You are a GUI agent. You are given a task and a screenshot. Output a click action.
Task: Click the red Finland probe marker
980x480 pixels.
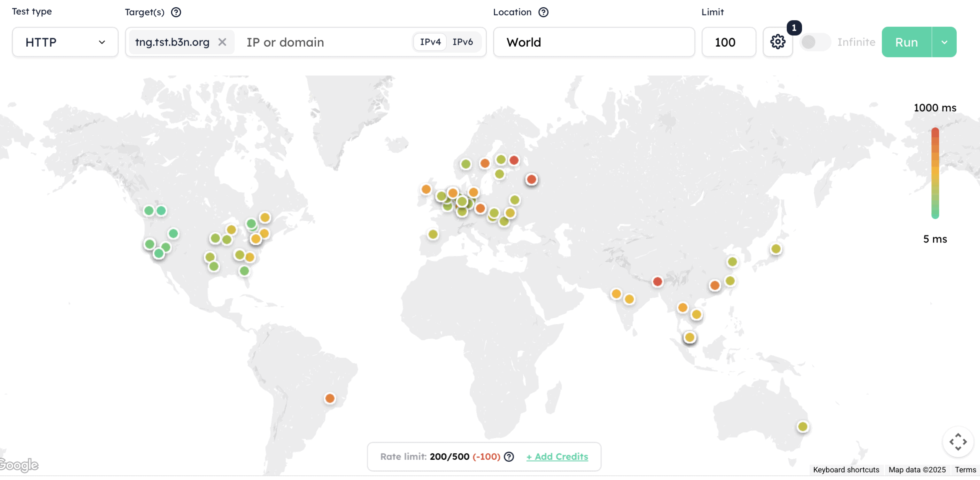point(514,160)
